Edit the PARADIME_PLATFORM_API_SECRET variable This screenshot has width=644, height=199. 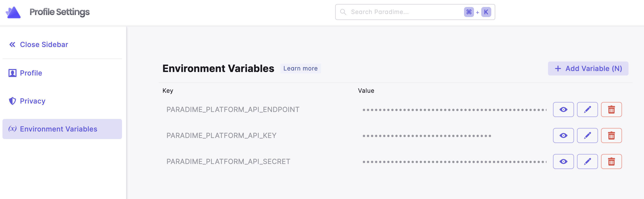[x=587, y=161]
